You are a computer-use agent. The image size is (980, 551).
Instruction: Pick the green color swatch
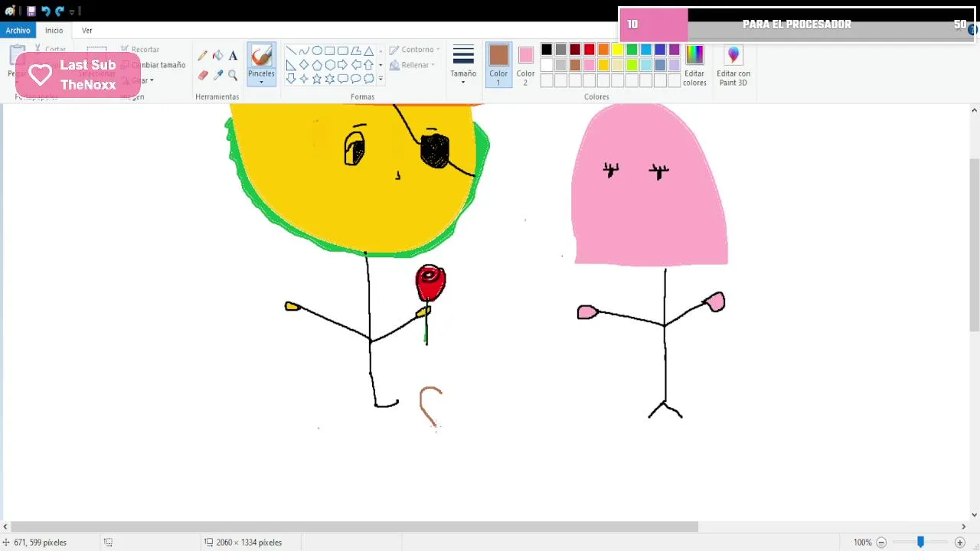coord(632,50)
